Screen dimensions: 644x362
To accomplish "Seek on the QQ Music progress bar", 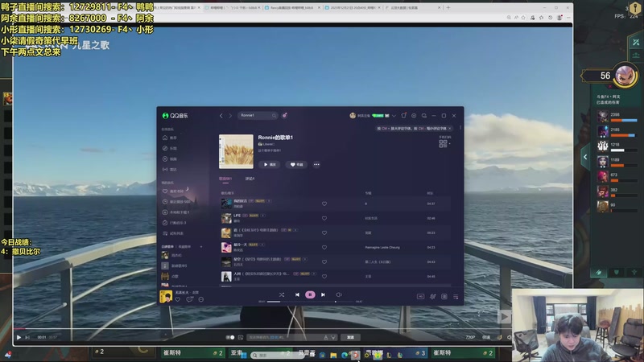I will [311, 302].
